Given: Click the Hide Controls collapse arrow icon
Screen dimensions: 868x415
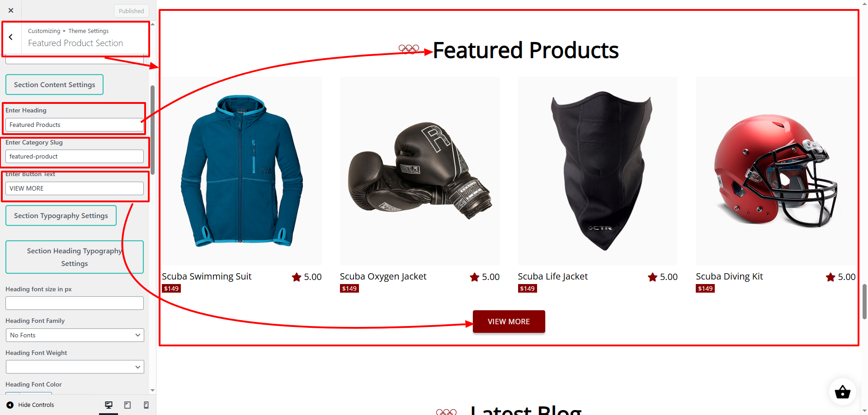Looking at the screenshot, I should tap(10, 405).
